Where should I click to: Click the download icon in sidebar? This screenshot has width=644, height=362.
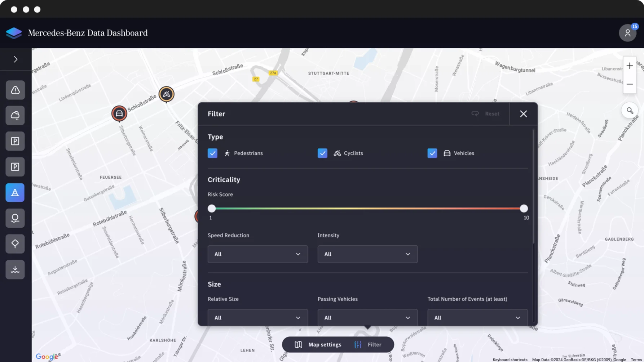(x=15, y=269)
